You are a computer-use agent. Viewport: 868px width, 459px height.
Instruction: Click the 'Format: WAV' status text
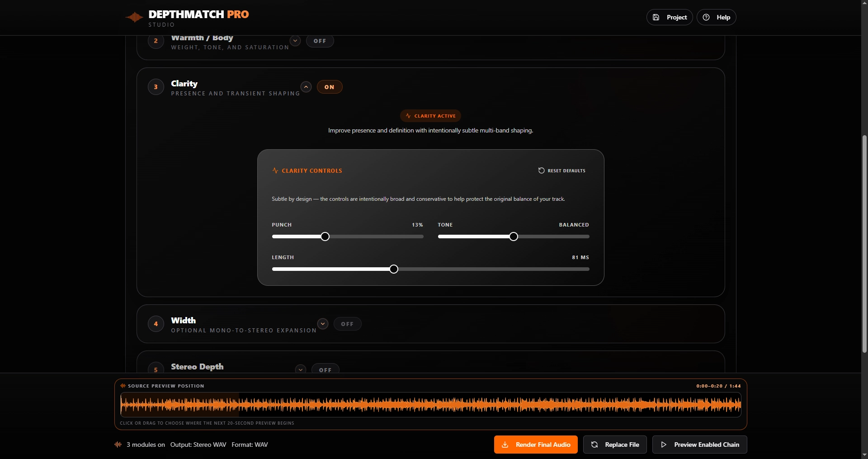coord(250,445)
